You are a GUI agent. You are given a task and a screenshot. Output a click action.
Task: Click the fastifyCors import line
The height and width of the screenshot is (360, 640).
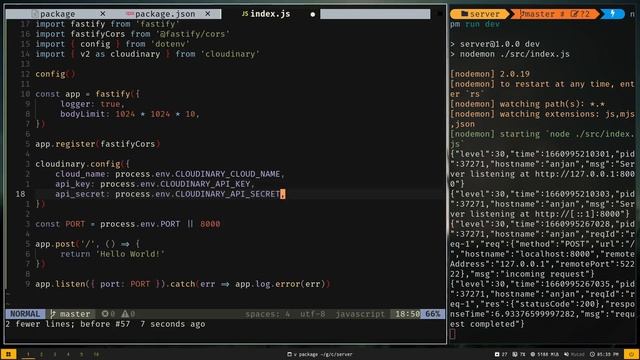click(133, 34)
